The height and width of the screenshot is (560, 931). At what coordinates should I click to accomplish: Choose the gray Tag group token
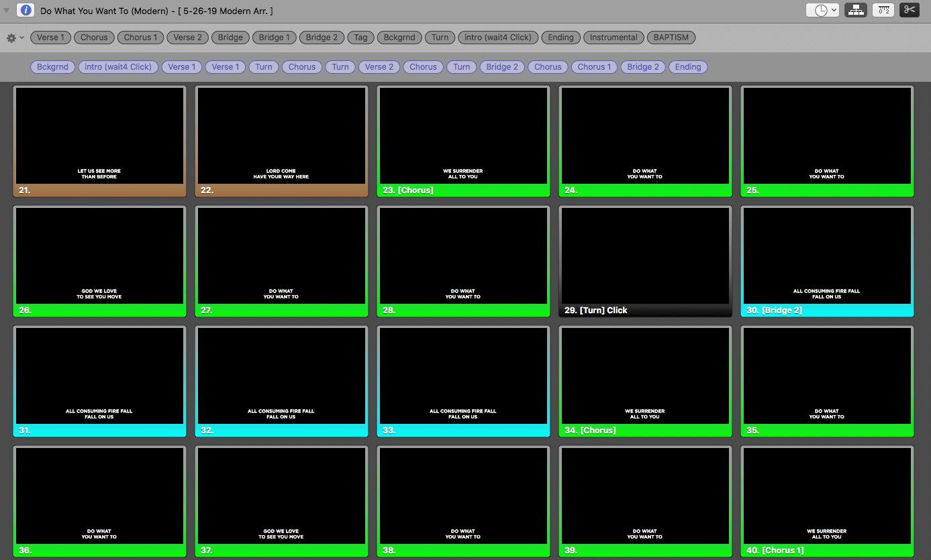pos(360,38)
